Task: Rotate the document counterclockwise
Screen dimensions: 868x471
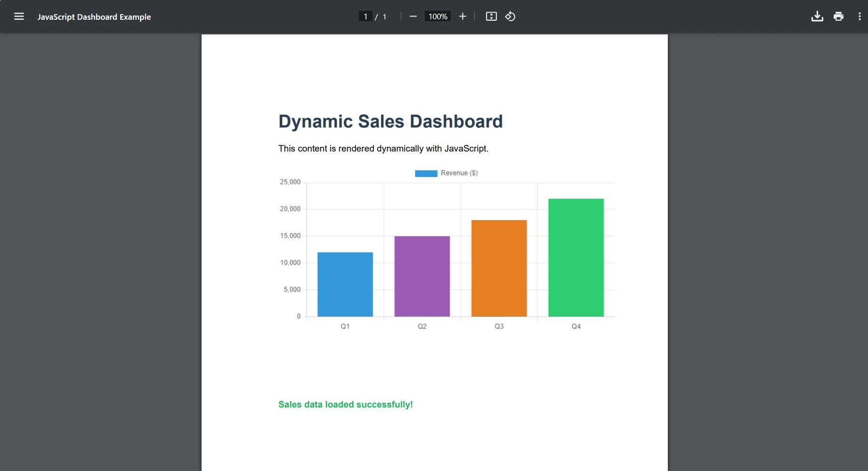Action: coord(510,16)
